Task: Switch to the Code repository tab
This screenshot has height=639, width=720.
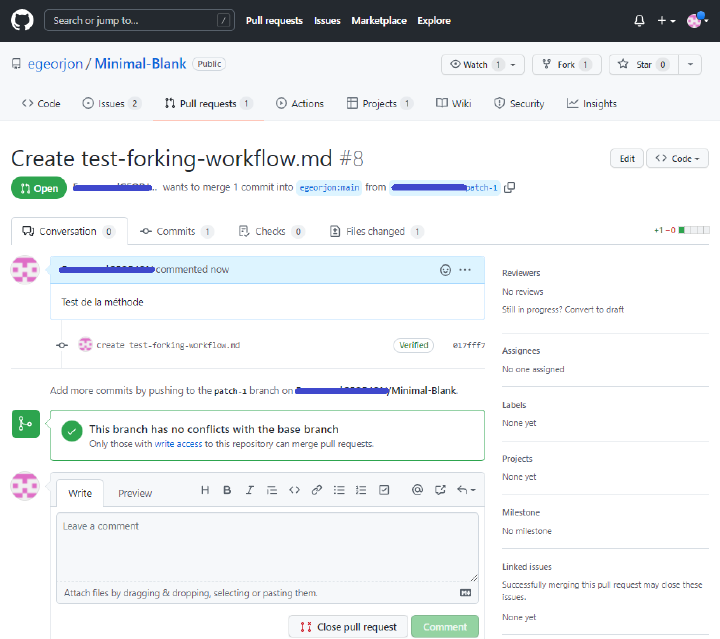Action: click(x=41, y=104)
